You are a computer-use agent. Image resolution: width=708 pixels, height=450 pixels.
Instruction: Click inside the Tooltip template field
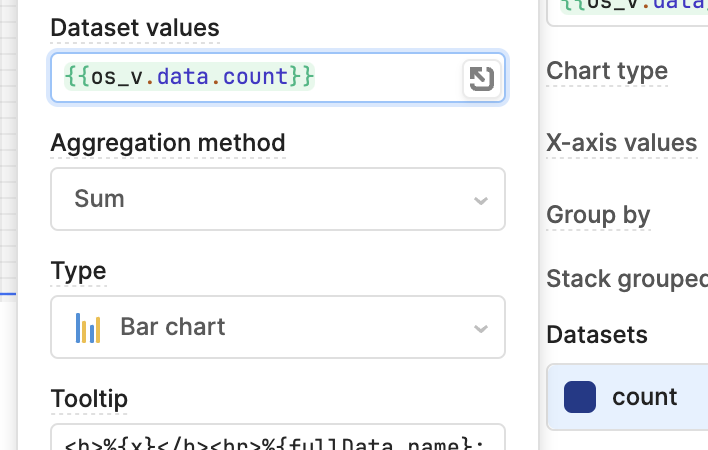[x=278, y=437]
